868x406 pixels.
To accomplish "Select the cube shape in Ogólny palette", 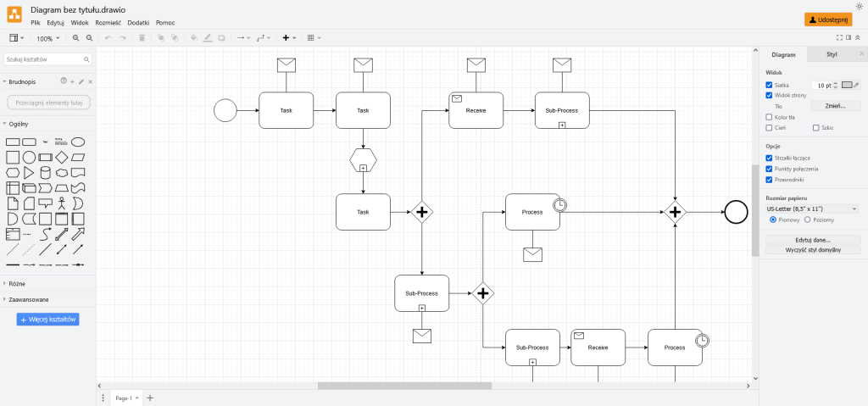I will click(29, 188).
